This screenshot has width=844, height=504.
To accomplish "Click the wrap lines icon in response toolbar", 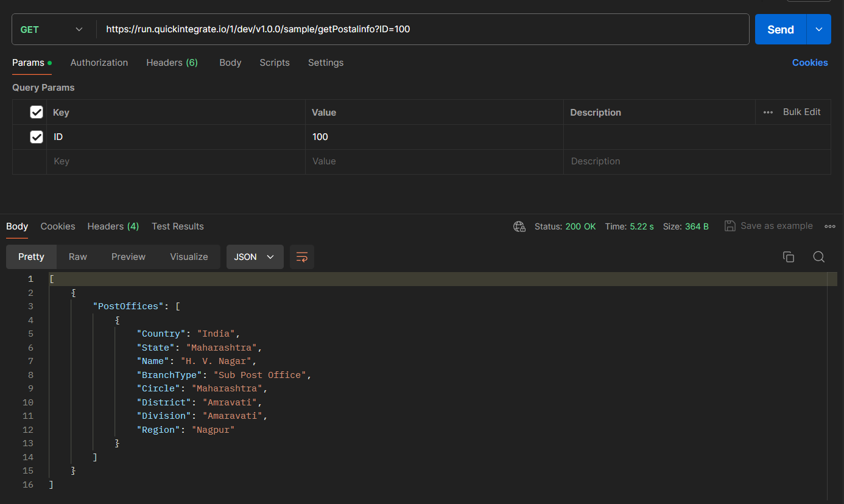I will 302,257.
